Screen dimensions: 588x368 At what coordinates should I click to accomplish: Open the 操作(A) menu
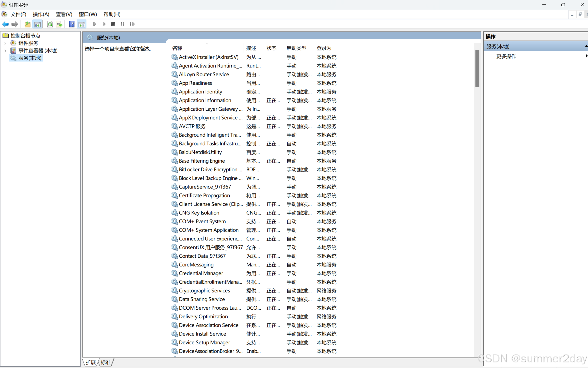click(x=41, y=14)
